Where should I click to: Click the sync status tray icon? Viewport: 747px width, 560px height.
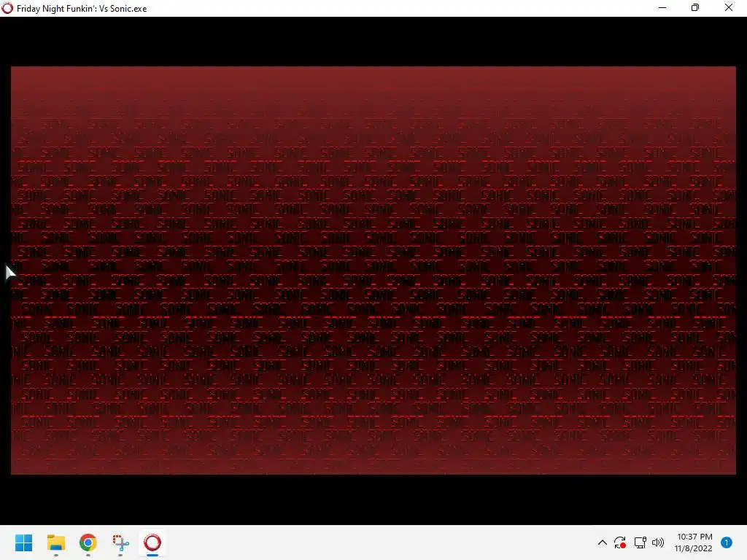(620, 542)
